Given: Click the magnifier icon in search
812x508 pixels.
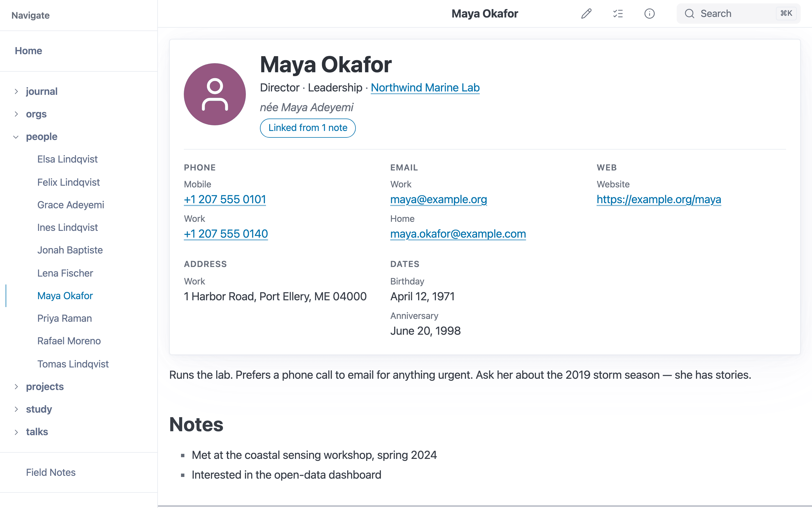Looking at the screenshot, I should (689, 14).
